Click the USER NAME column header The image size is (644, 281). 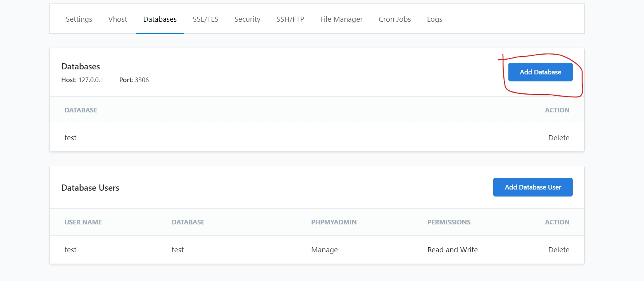click(x=83, y=222)
